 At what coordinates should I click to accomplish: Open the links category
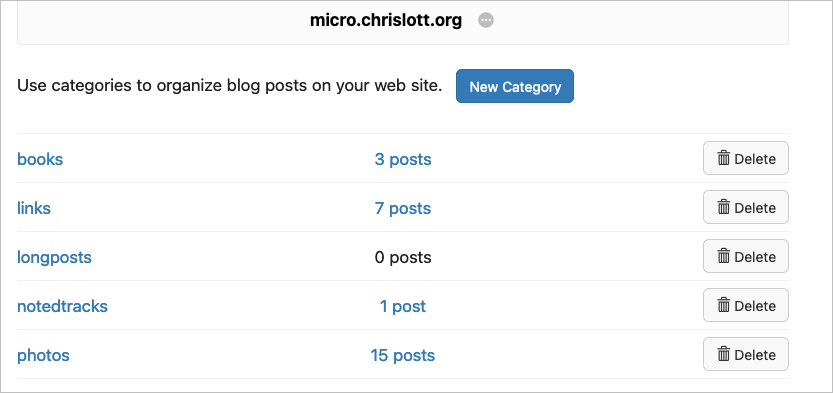pos(34,208)
